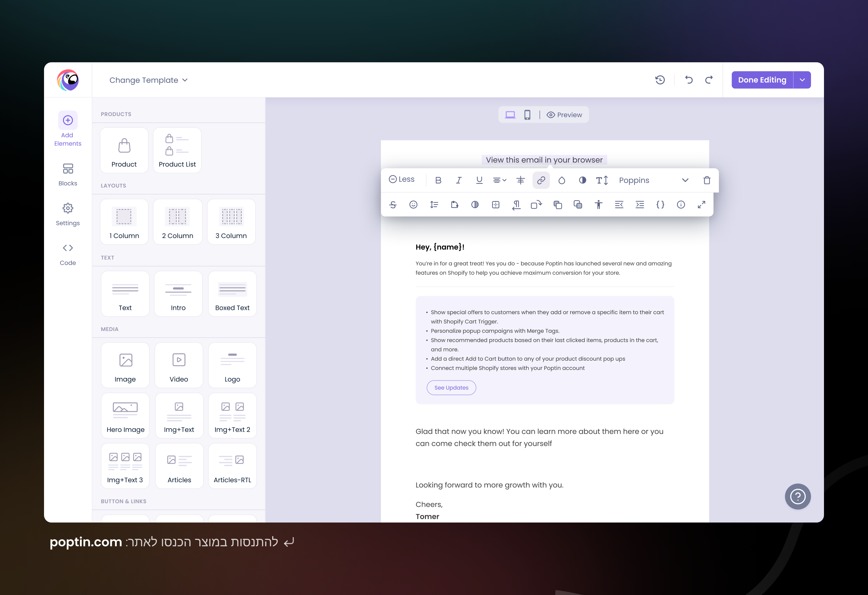The width and height of the screenshot is (868, 595).
Task: Open the Code sidebar tab
Action: click(x=68, y=254)
